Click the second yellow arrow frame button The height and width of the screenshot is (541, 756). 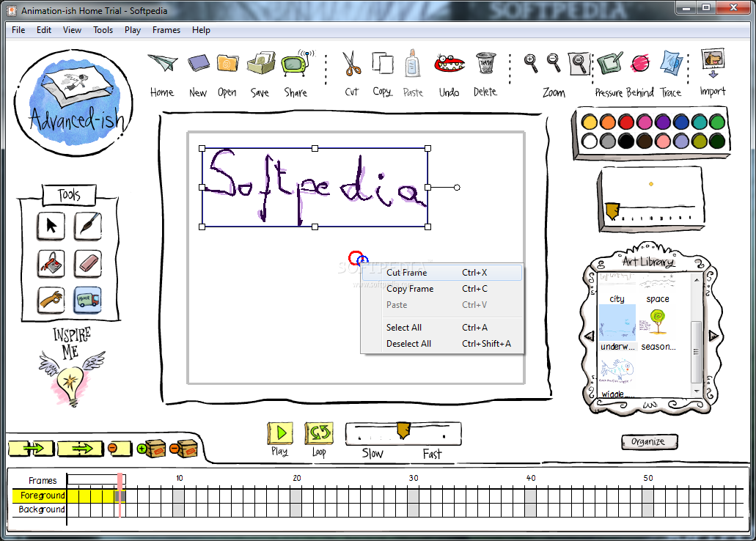click(80, 449)
